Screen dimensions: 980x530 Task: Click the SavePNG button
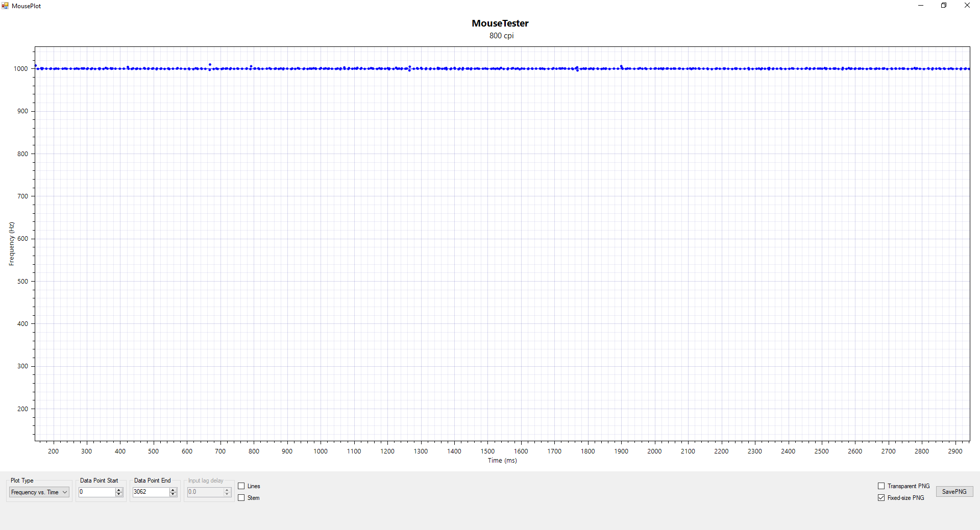tap(954, 492)
